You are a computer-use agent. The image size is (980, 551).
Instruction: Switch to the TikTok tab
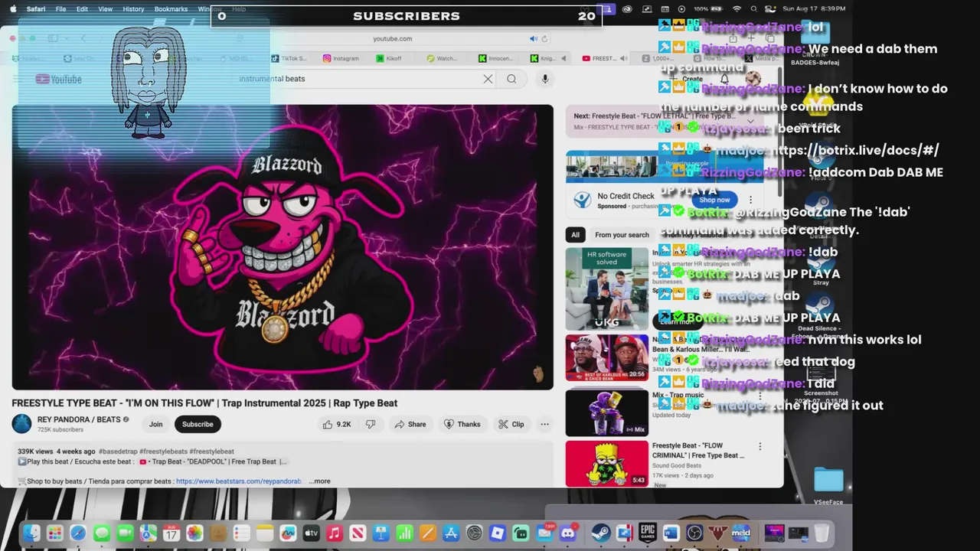[x=289, y=58]
